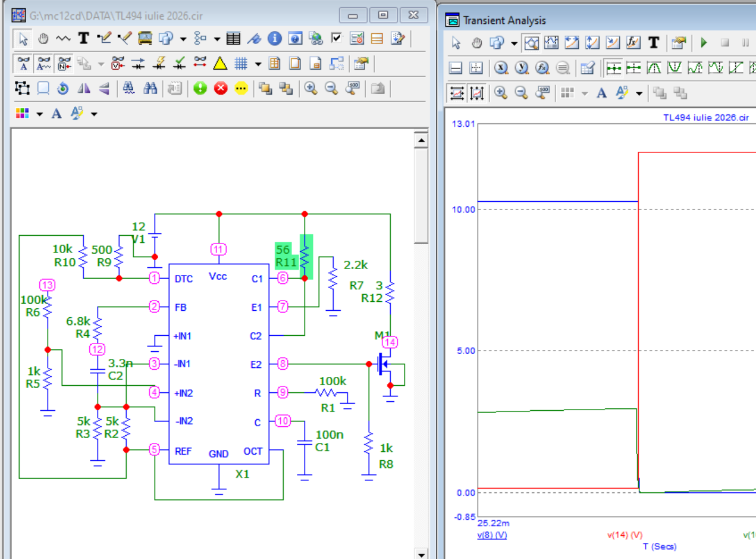Click the Go To X magnifier icon
756x559 pixels.
[501, 68]
